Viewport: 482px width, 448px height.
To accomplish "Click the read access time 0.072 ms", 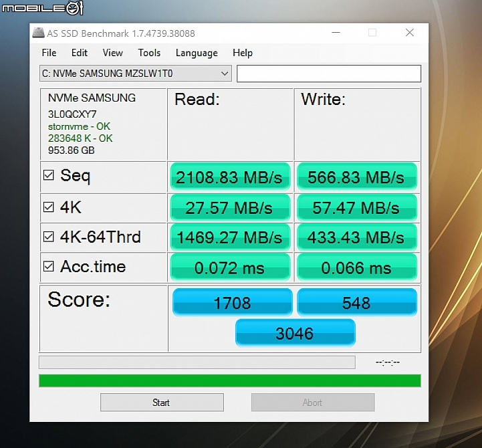I will 230,267.
